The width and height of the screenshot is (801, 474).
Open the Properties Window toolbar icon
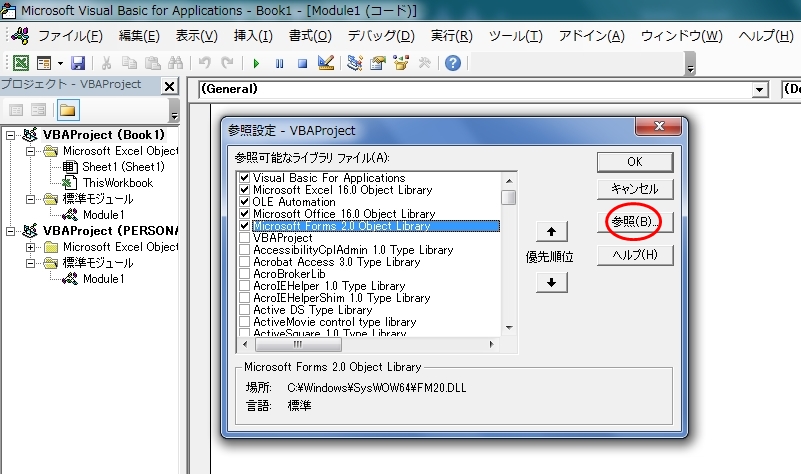pos(378,63)
